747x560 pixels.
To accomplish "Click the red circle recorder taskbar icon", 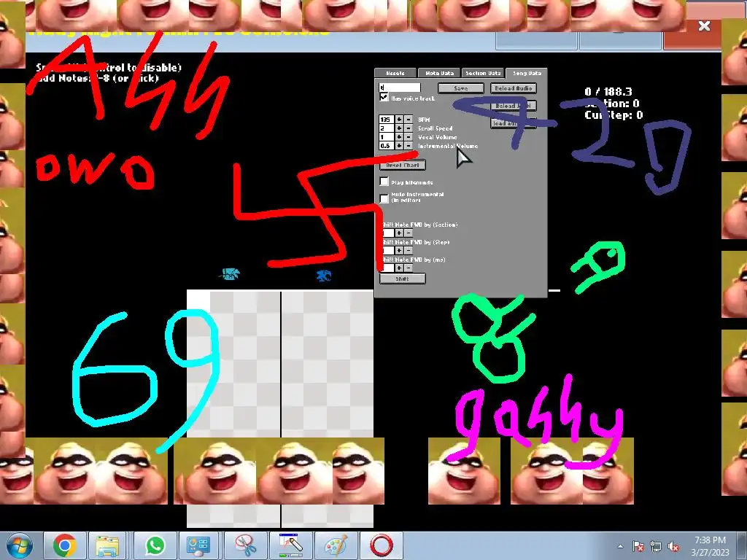I will tap(381, 545).
